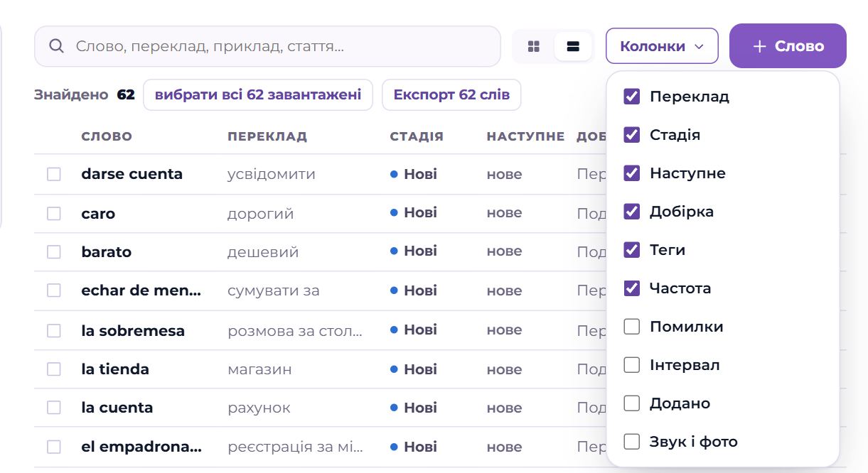868x473 pixels.
Task: Enable the Звук і фото column
Action: [632, 442]
